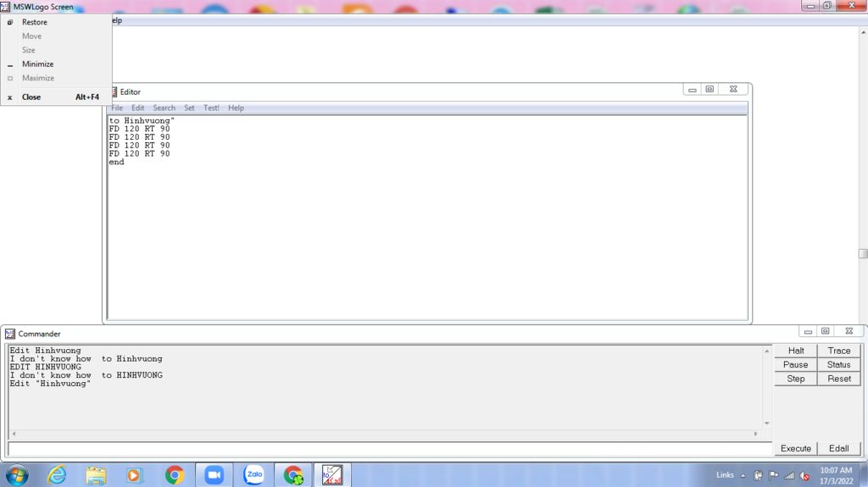The image size is (868, 487).
Task: Click Links toolbar label on taskbar
Action: [725, 475]
